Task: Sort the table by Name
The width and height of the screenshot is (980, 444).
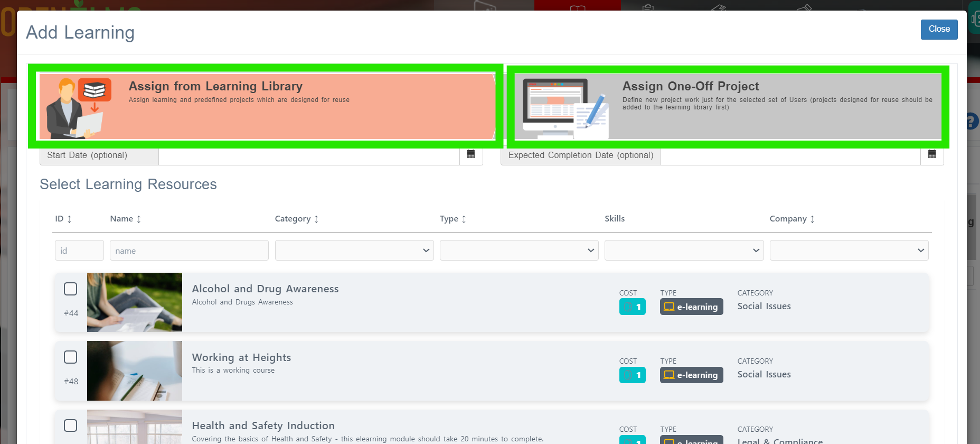Action: [x=126, y=219]
